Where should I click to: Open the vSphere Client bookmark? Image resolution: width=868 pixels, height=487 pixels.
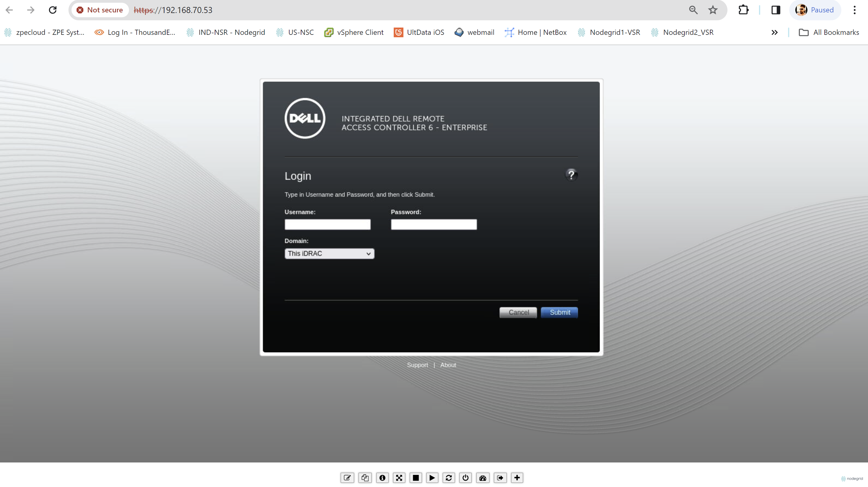pos(354,32)
